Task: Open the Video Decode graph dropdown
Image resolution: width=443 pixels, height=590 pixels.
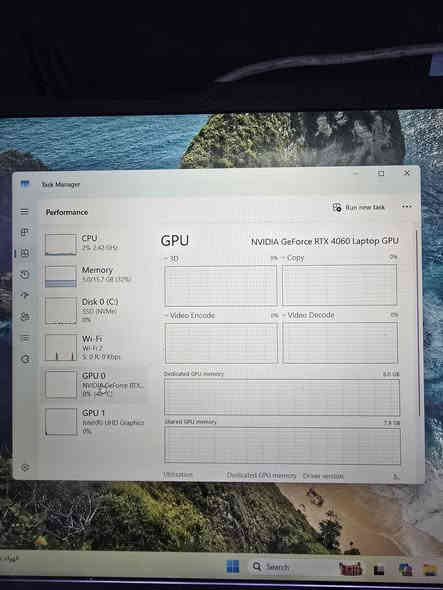Action: [x=308, y=315]
